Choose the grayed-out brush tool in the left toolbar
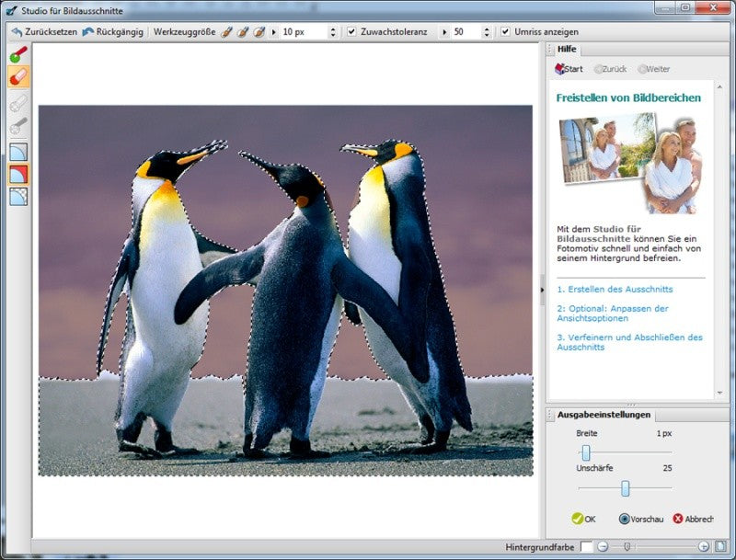Viewport: 736px width, 560px height. tap(18, 126)
